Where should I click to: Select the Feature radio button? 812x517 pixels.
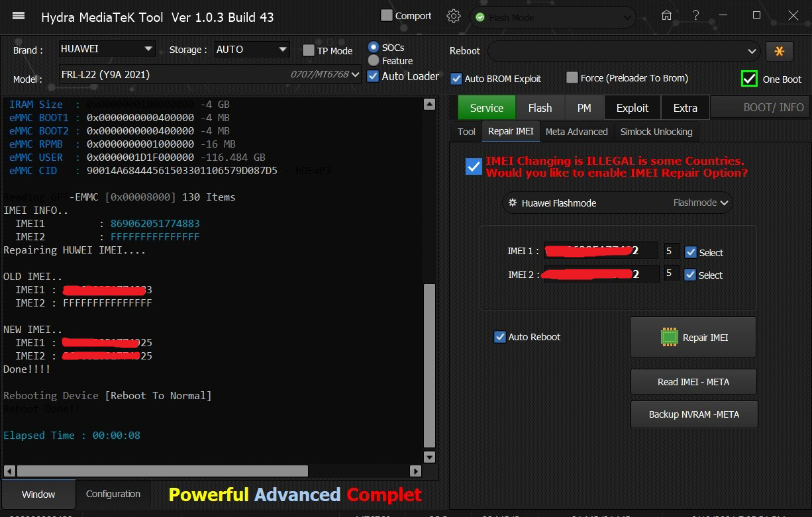pos(374,61)
